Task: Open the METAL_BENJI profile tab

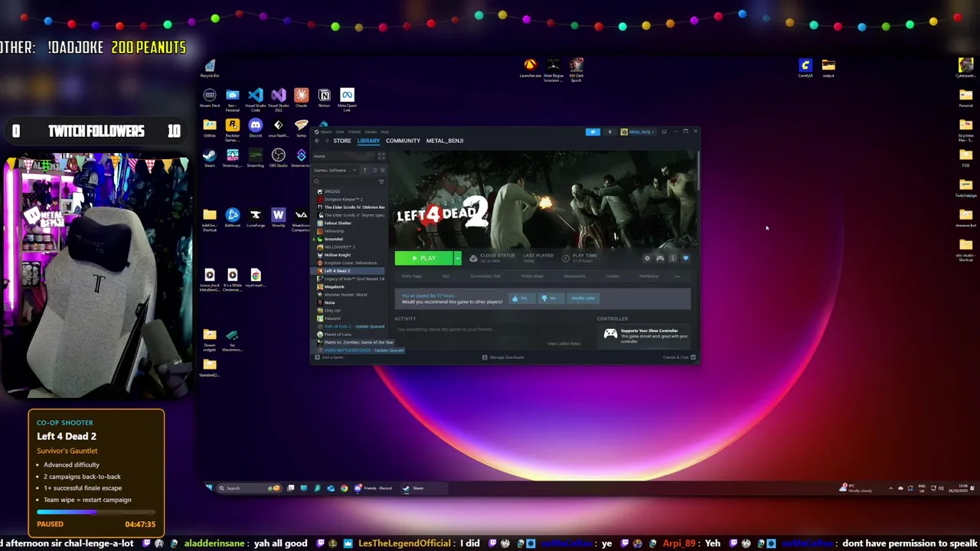Action: coord(445,141)
